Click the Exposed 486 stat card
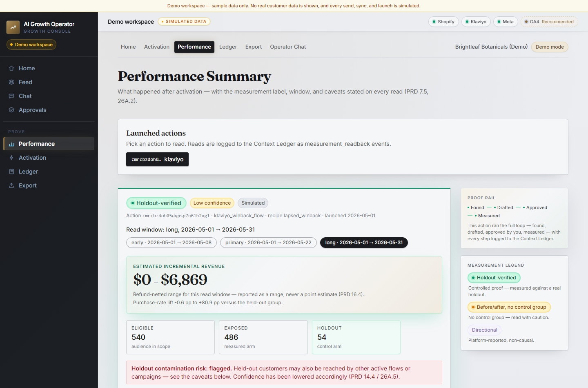588x388 pixels. (263, 337)
